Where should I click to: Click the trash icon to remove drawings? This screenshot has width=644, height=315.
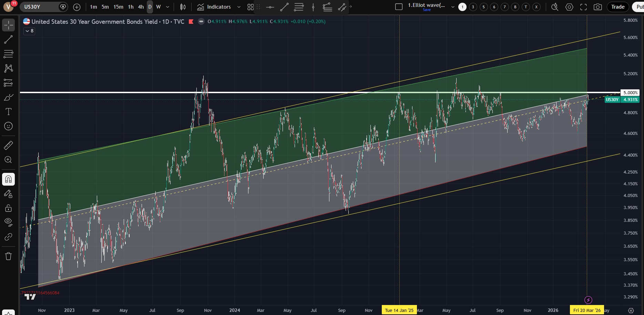coord(9,256)
